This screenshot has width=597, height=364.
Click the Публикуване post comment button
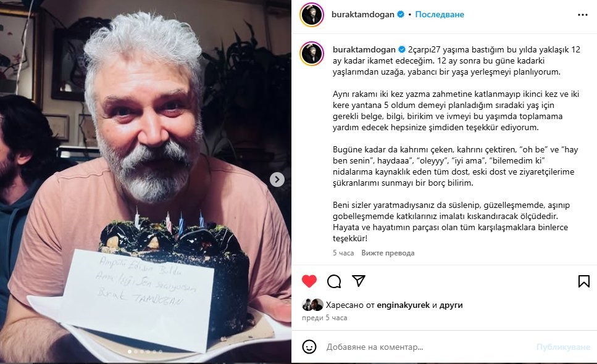[563, 347]
